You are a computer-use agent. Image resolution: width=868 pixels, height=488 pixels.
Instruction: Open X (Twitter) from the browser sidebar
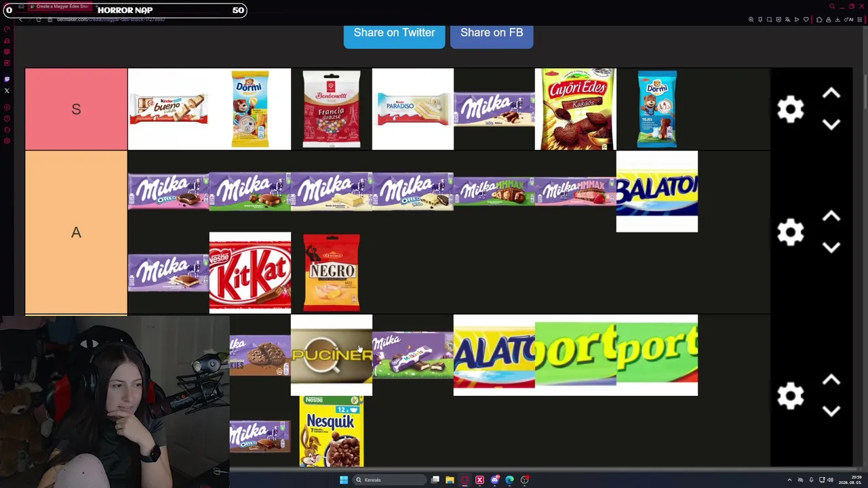[x=7, y=91]
